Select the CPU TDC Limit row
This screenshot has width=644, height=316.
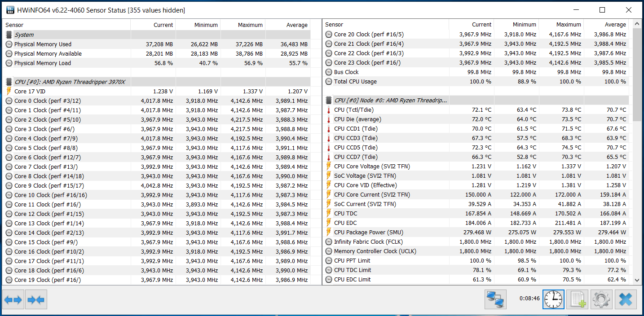(476, 270)
